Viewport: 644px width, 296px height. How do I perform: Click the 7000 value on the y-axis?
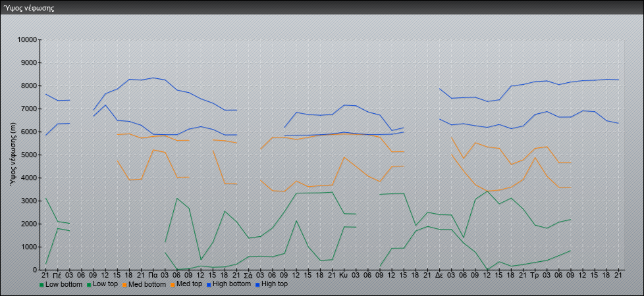(x=28, y=109)
